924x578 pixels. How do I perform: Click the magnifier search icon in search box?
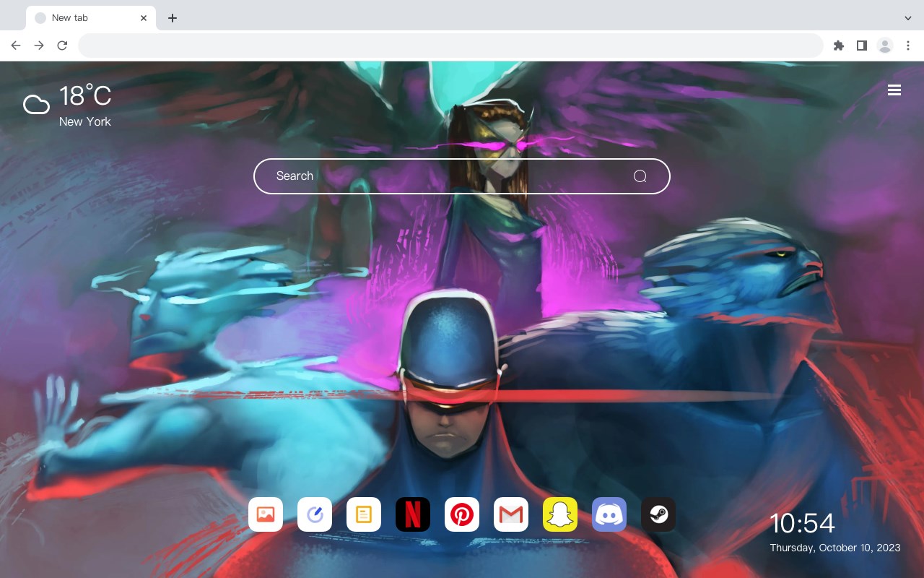(640, 176)
